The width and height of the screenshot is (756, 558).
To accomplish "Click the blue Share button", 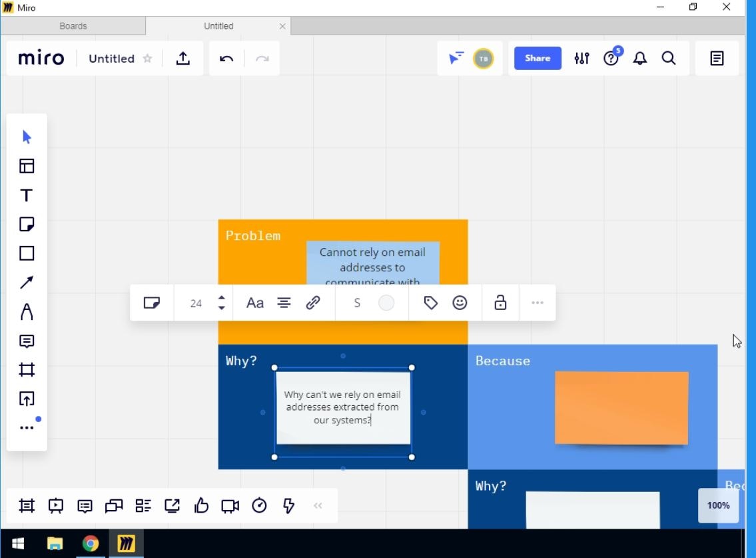I will [x=538, y=59].
